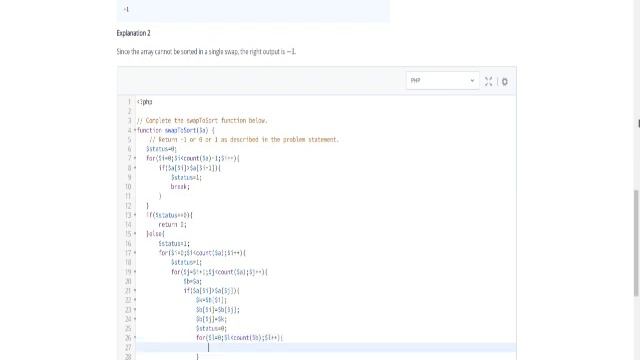Click the "$status=0;" statement on line 6
640x360 pixels.
tap(161, 149)
